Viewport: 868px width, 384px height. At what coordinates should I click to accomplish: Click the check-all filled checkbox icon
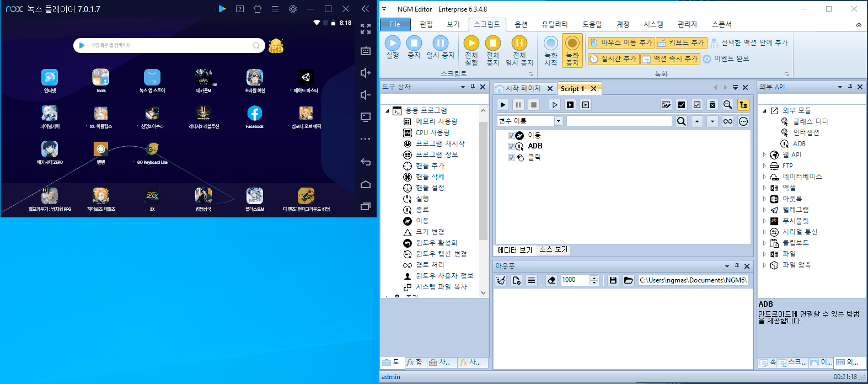(x=682, y=105)
